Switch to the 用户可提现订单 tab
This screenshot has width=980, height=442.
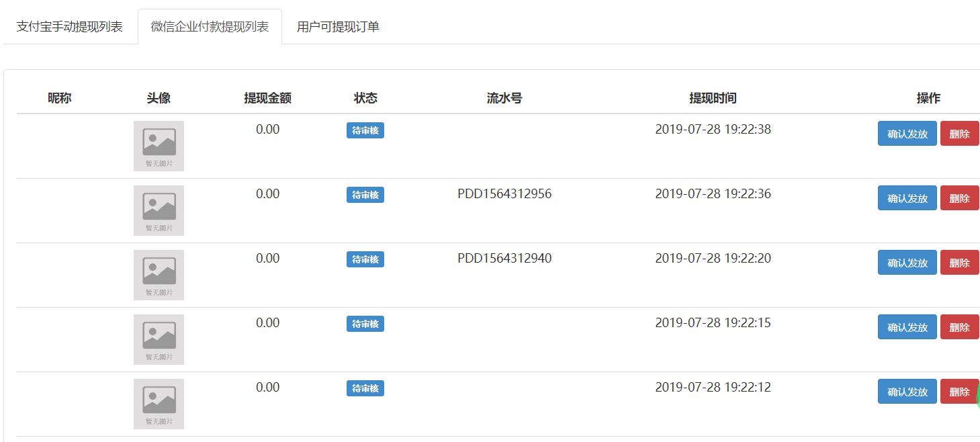[338, 27]
